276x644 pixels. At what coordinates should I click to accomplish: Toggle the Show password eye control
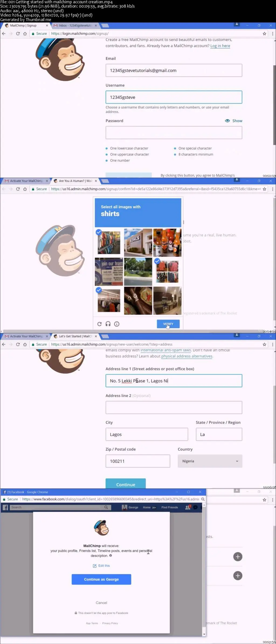[x=234, y=121]
